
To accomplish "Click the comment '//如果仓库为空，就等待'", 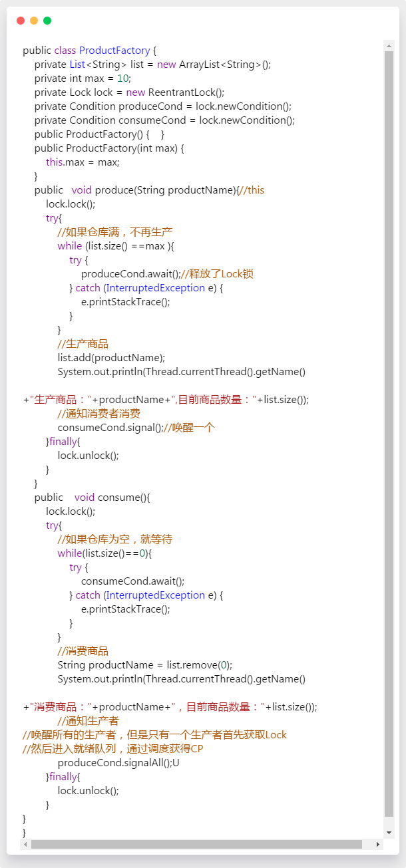I will (115, 539).
